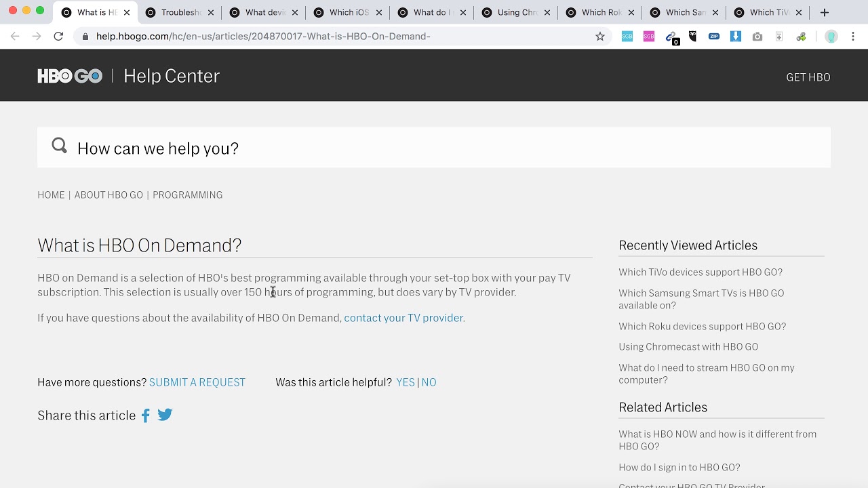868x488 pixels.
Task: Open "How do I sign in to HBO GO?"
Action: pyautogui.click(x=679, y=468)
